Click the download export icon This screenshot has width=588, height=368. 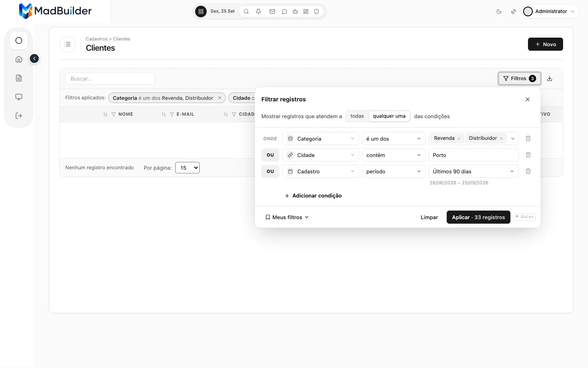pyautogui.click(x=550, y=79)
